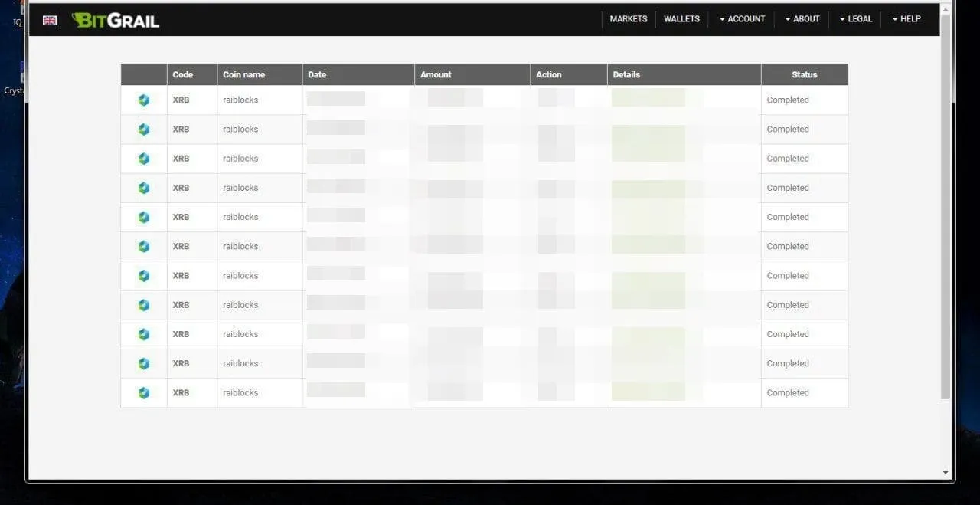The height and width of the screenshot is (505, 980).
Task: Click the scrollbar down arrow
Action: click(x=946, y=473)
